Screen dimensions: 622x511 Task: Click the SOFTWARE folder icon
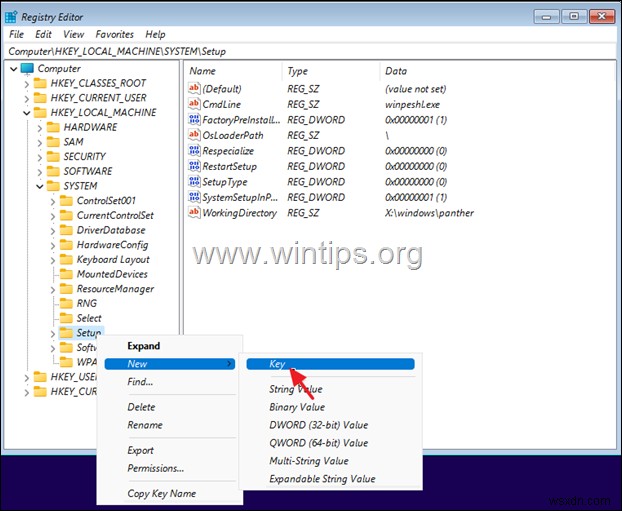tap(53, 171)
